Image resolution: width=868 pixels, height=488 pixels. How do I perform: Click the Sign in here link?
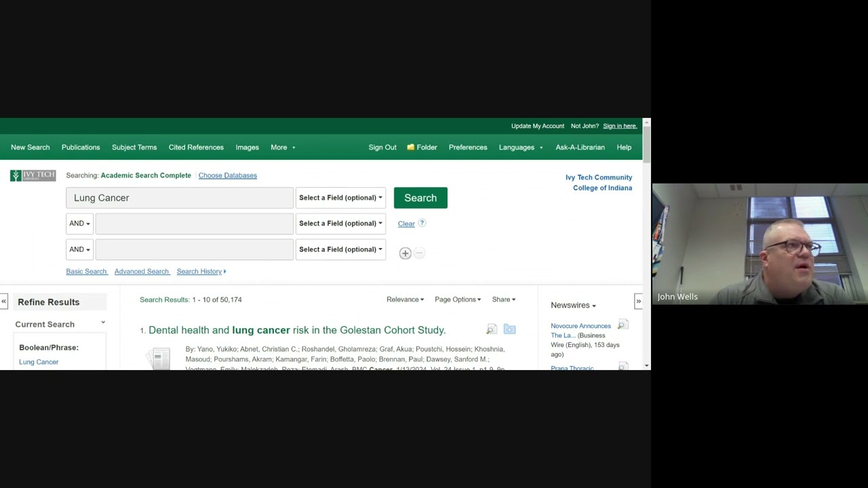click(620, 126)
